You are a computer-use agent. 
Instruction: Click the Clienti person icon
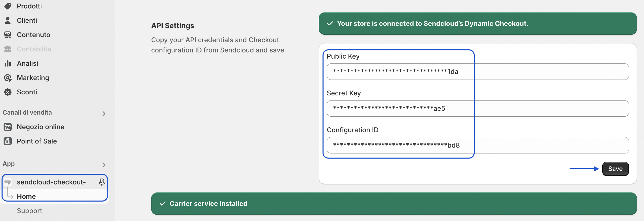[x=8, y=20]
